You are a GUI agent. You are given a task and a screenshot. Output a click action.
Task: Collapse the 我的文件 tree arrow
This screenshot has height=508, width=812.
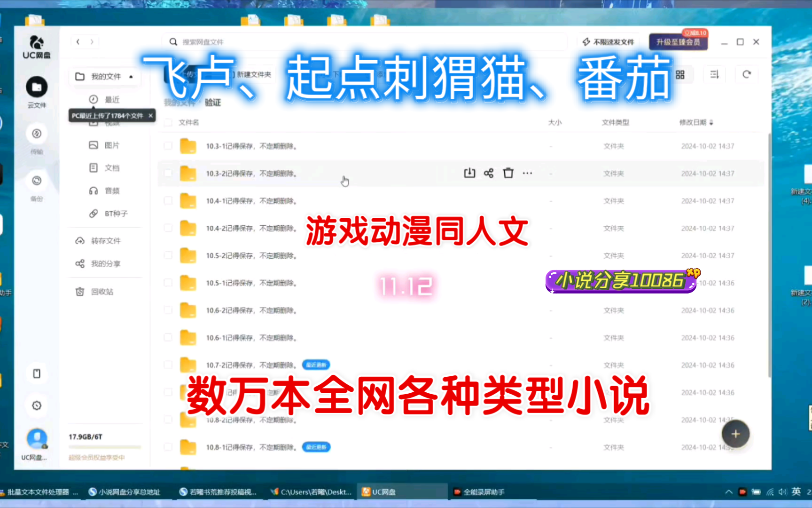tap(131, 77)
